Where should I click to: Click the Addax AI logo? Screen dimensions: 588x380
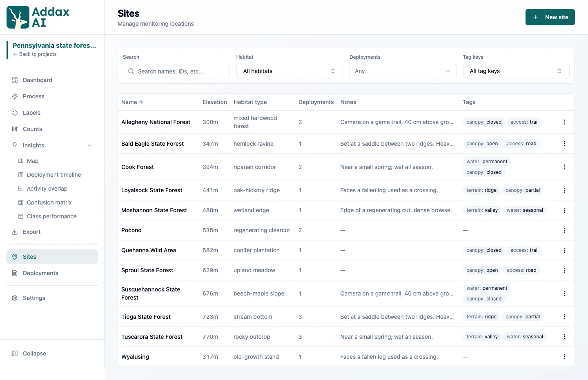[x=38, y=17]
